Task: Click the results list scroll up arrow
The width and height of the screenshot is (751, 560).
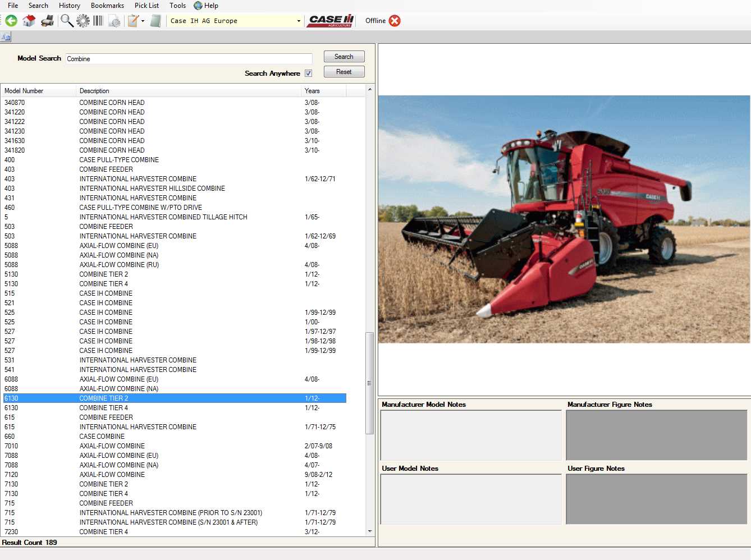Action: point(370,90)
